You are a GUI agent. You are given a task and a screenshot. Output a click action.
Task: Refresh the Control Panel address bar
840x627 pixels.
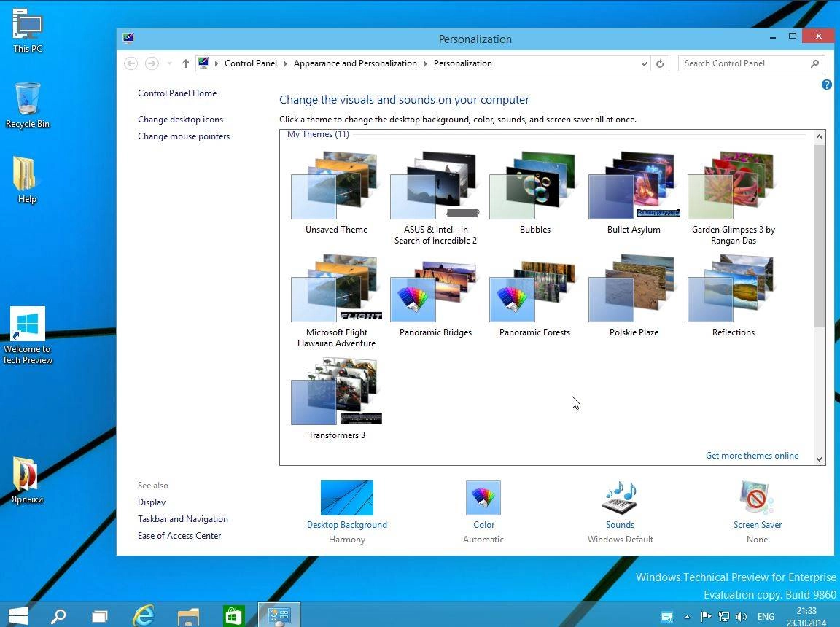[660, 63]
